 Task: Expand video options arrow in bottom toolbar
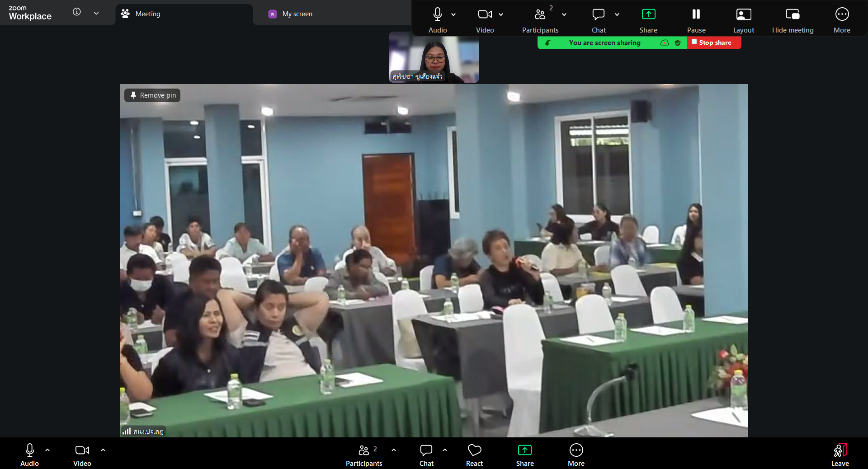click(x=103, y=450)
